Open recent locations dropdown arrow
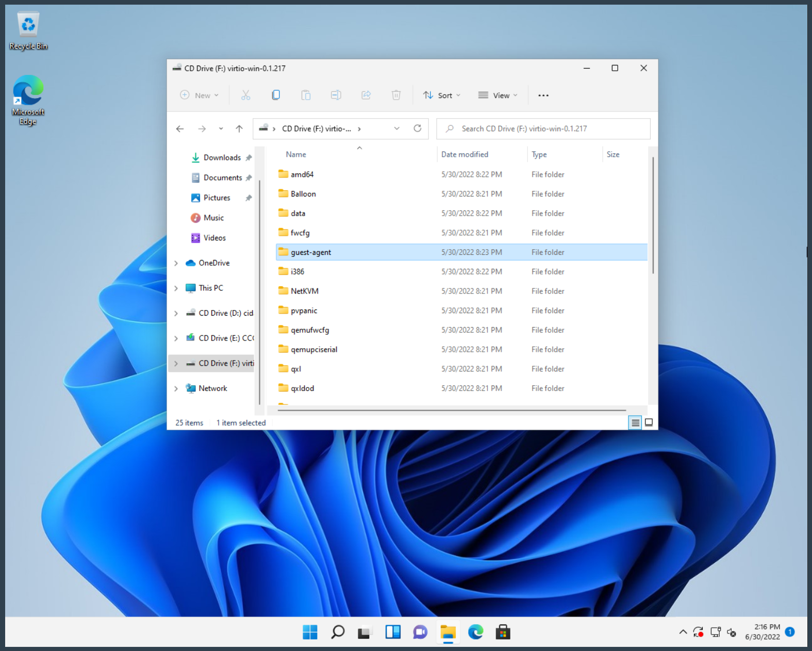The image size is (812, 651). (221, 129)
